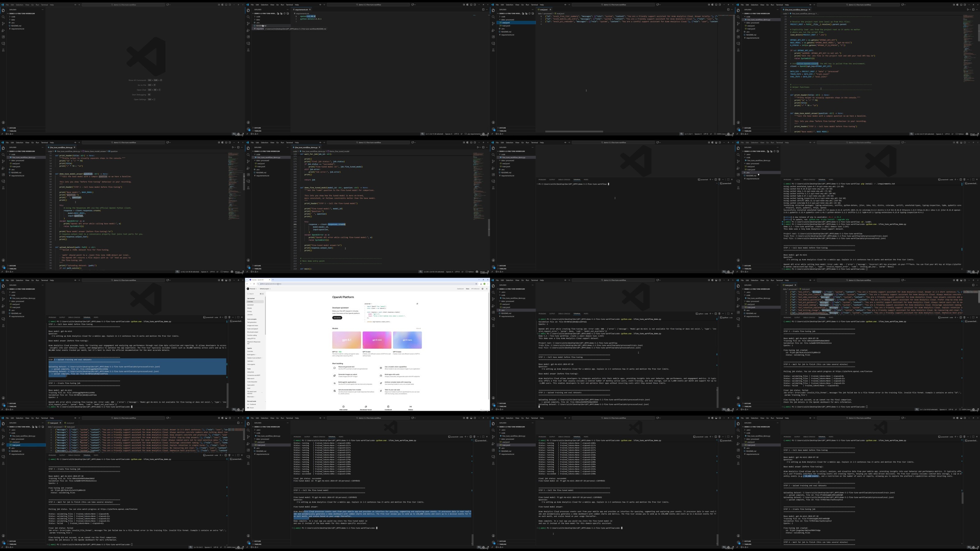Viewport: 980px width, 551px height.
Task: Open Run and Debug in the welcome-shortcuts window
Action: click(x=3, y=30)
